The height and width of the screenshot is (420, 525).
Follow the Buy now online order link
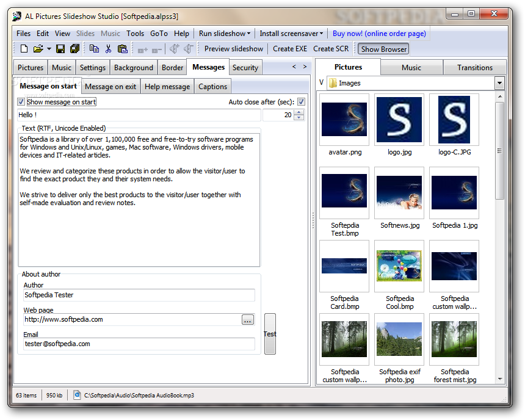point(379,34)
